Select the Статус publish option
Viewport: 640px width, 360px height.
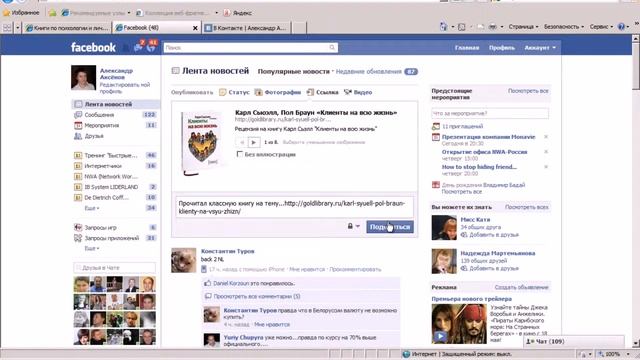(234, 92)
